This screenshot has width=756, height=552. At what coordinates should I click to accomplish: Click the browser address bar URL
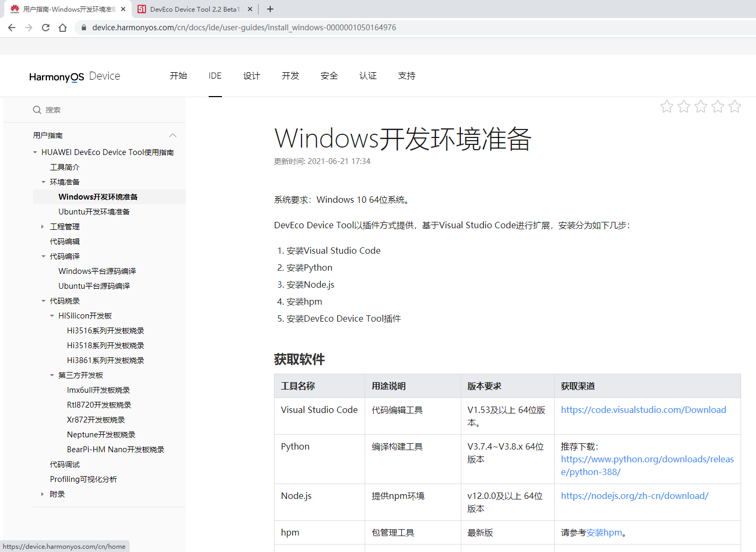pos(244,28)
